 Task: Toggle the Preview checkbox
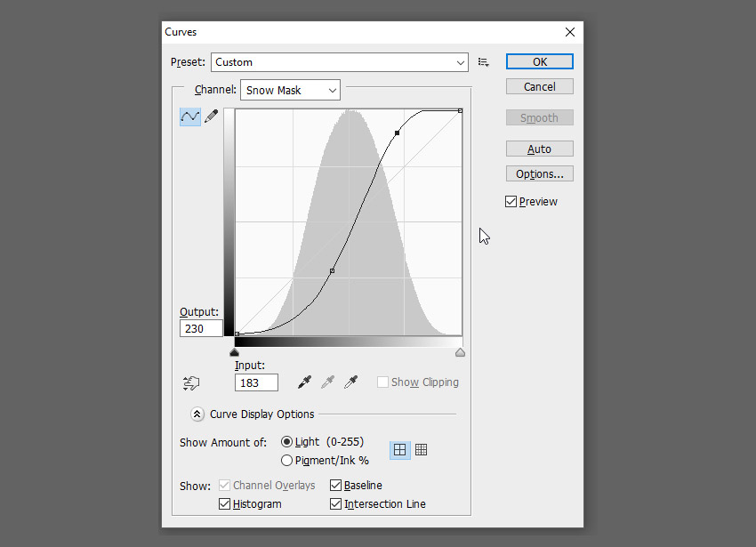[511, 202]
